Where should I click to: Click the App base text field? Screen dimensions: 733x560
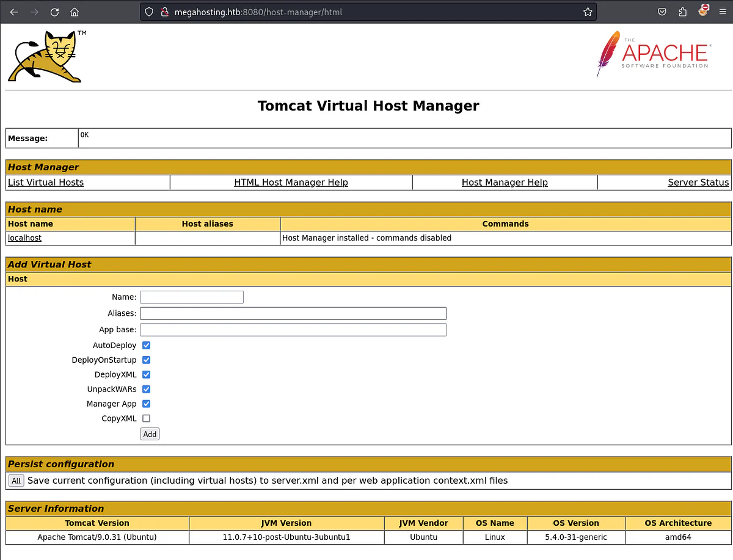293,330
